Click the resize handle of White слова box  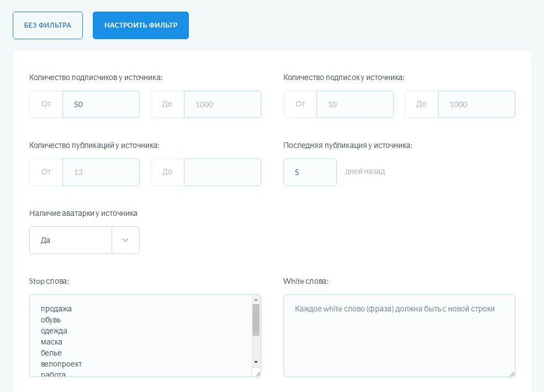coord(511,373)
